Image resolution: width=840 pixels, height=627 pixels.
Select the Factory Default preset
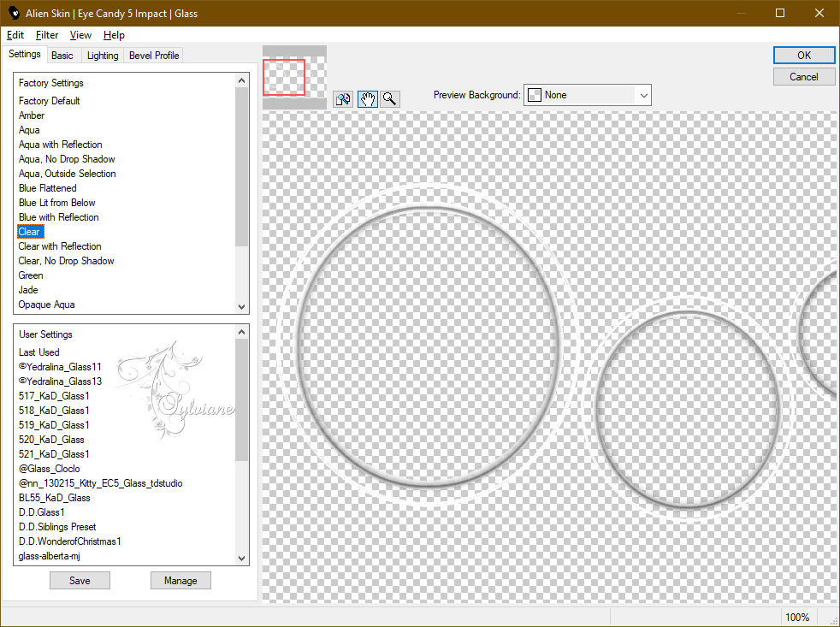(50, 101)
